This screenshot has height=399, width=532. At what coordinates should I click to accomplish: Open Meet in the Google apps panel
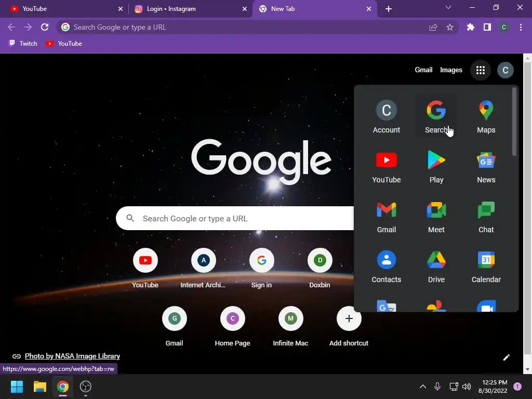pos(436,216)
